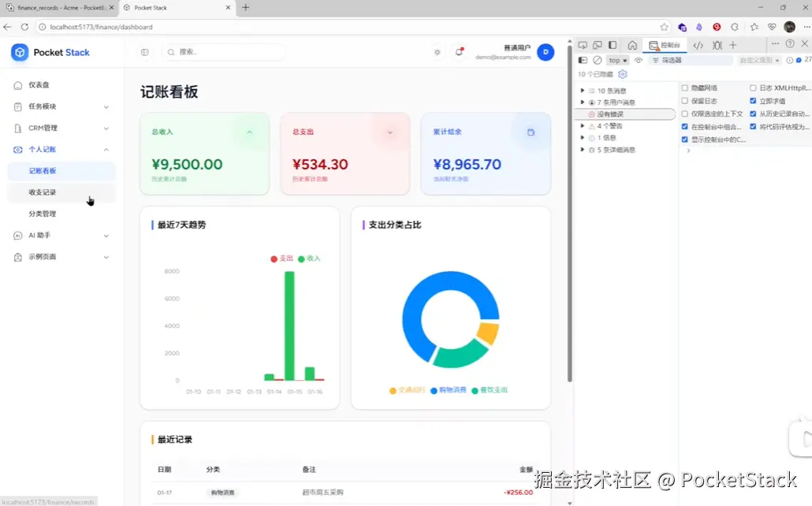The image size is (812, 506).
Task: Expand the 5 条详细消息 group
Action: click(583, 150)
